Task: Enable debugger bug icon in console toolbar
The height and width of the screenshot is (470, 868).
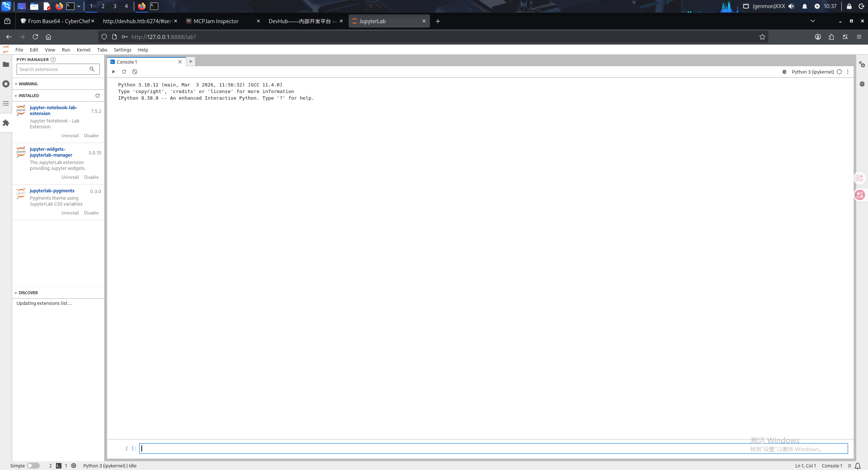Action: (784, 72)
